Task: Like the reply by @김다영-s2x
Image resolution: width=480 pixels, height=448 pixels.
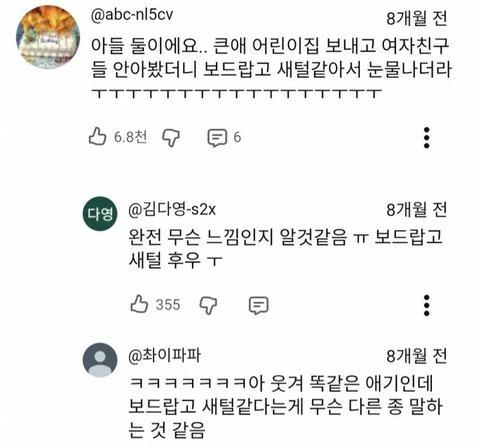Action: pyautogui.click(x=139, y=304)
